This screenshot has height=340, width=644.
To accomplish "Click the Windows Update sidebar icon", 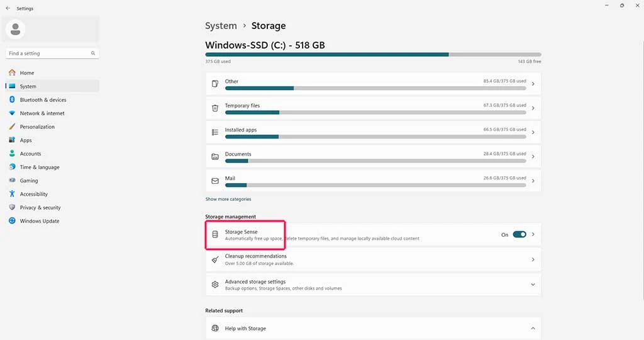I will pos(12,221).
